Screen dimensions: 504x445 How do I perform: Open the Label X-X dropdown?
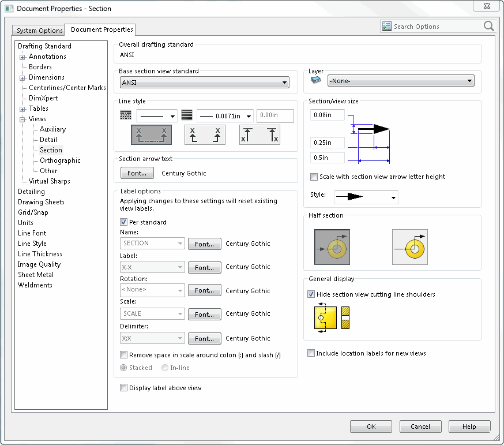click(x=152, y=267)
